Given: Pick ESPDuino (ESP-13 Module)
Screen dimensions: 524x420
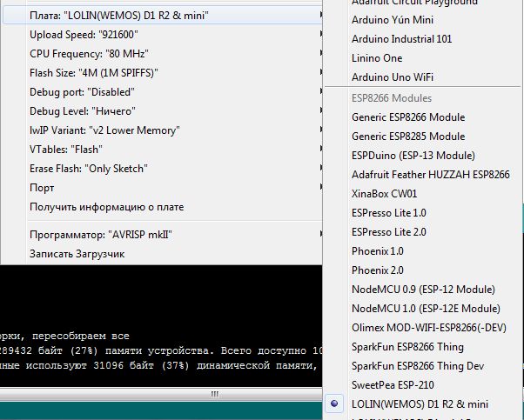Looking at the screenshot, I should coord(423,156).
